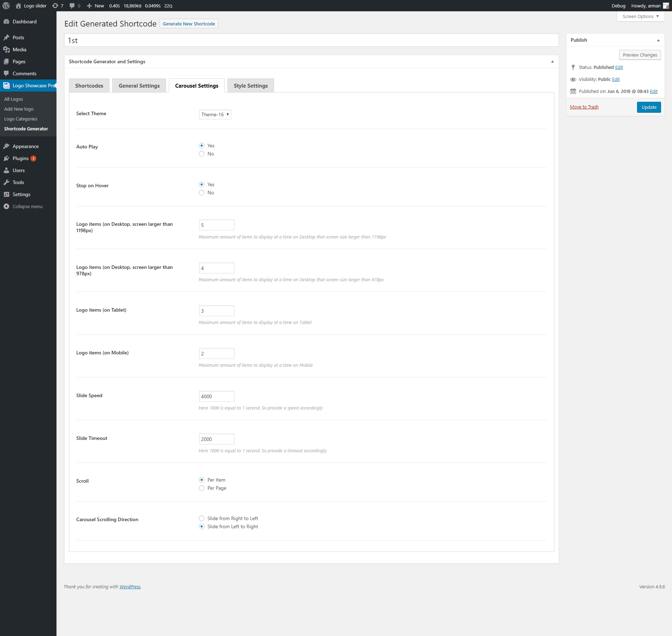Switch to Style Settings tab
The image size is (672, 636).
point(250,86)
